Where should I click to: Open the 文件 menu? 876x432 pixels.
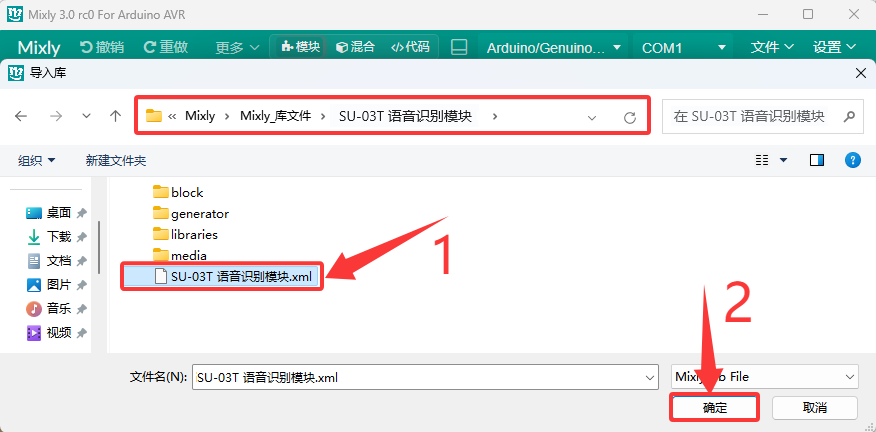772,47
